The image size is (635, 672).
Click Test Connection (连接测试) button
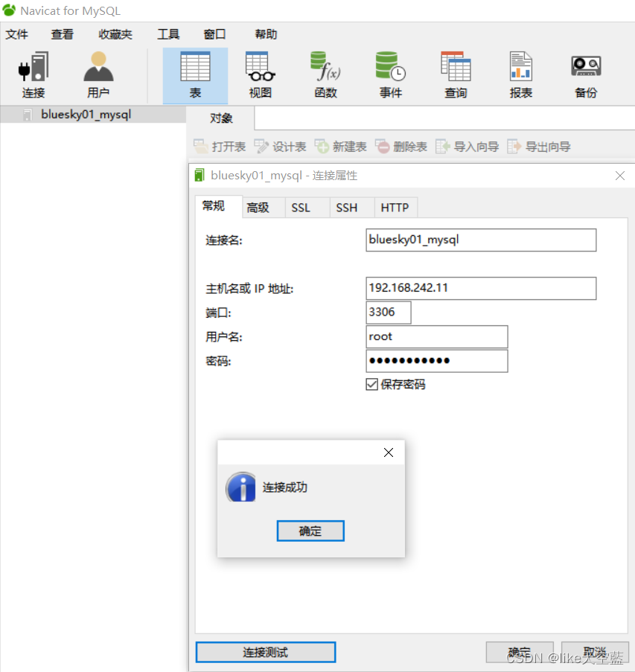(266, 653)
